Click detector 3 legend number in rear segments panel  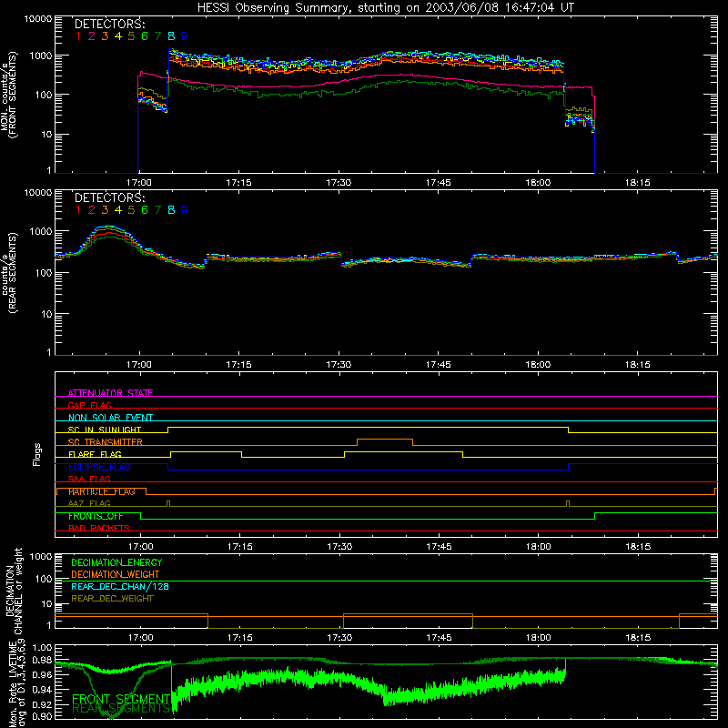point(105,210)
